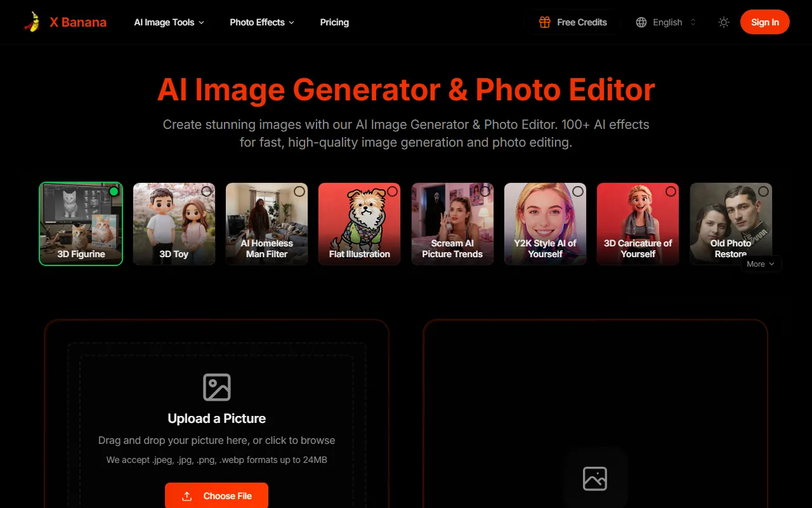Click the globe language icon

(641, 22)
